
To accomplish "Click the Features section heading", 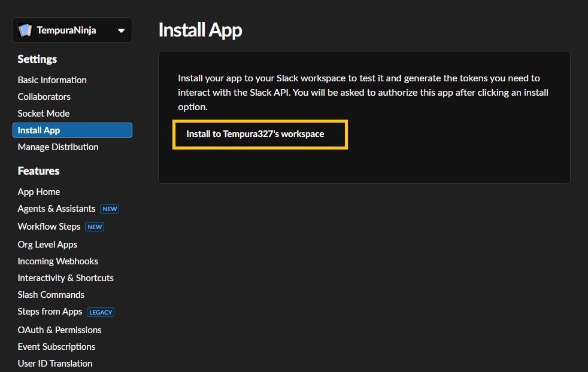I will 38,171.
